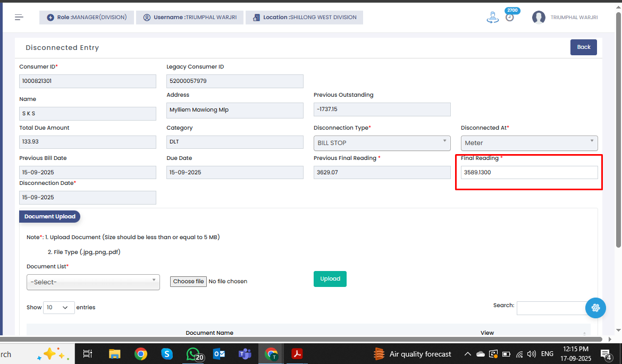Click the TRIUMPHAL WARJRI profile name
Image resolution: width=622 pixels, height=364 pixels.
574,18
